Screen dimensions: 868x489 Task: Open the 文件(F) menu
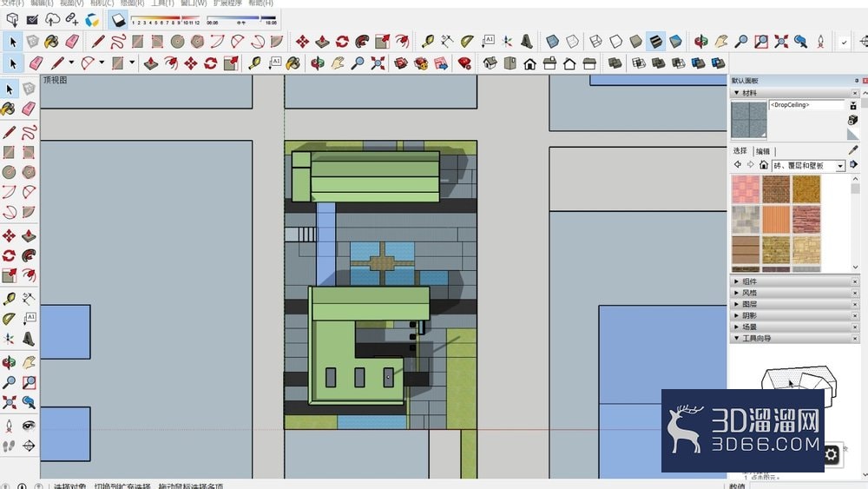13,3
